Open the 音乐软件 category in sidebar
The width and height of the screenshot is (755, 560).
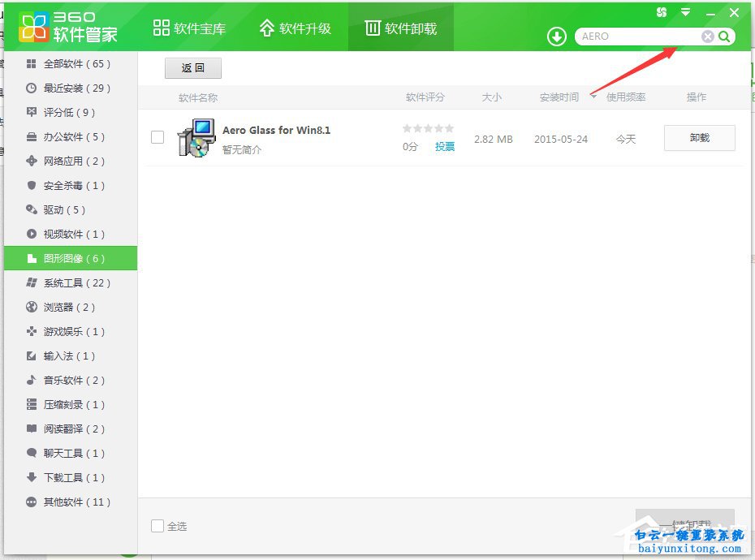pyautogui.click(x=29, y=380)
